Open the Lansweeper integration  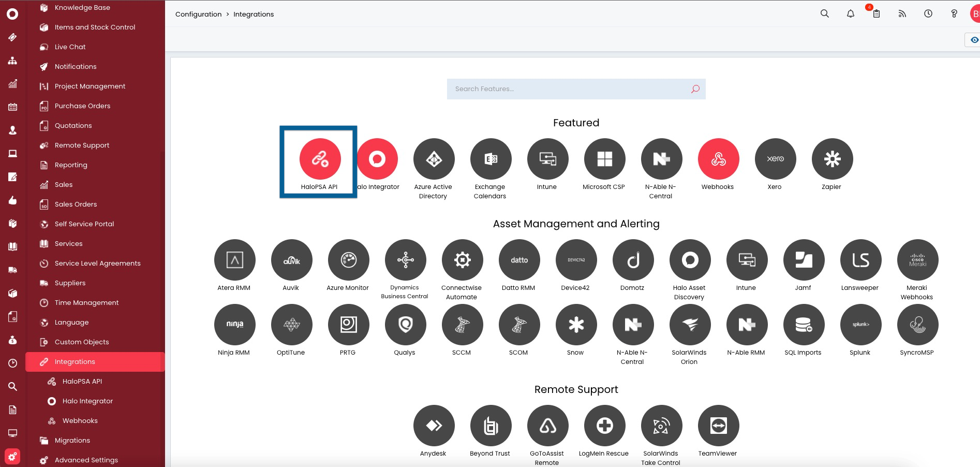pyautogui.click(x=860, y=260)
